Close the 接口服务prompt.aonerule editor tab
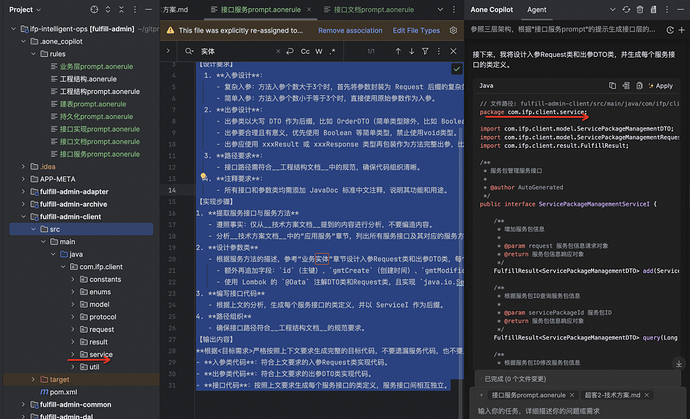Image resolution: width=690 pixels, height=419 pixels. pos(309,9)
